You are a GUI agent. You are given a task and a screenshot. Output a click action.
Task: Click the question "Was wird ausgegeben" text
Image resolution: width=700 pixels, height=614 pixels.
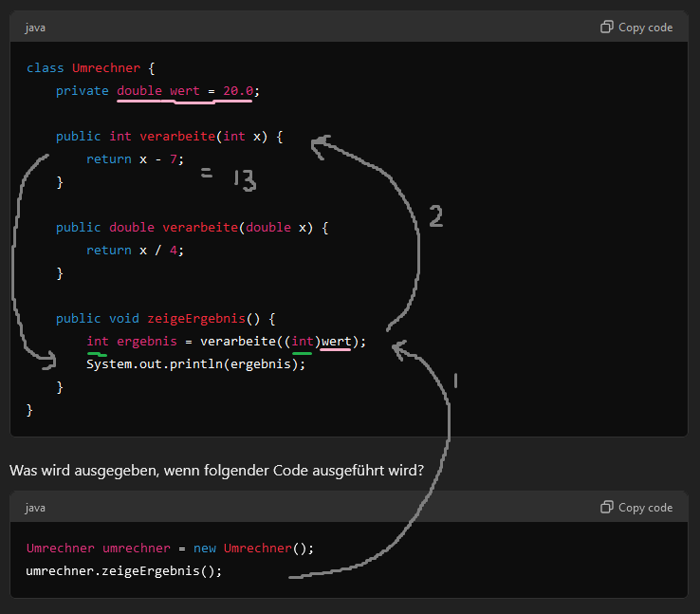216,471
